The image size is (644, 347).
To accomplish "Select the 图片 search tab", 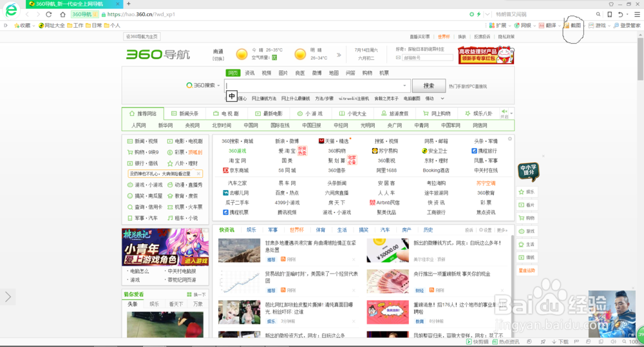I will pyautogui.click(x=283, y=73).
